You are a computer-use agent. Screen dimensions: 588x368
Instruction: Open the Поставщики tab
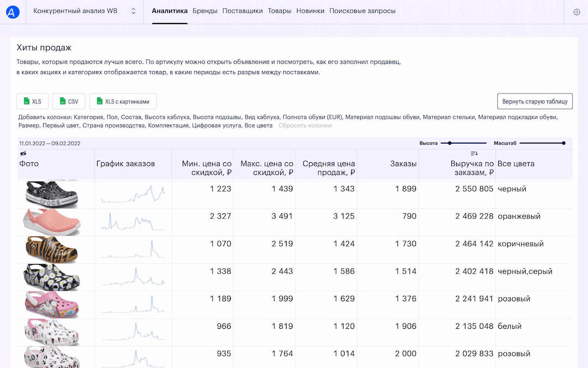pos(243,11)
